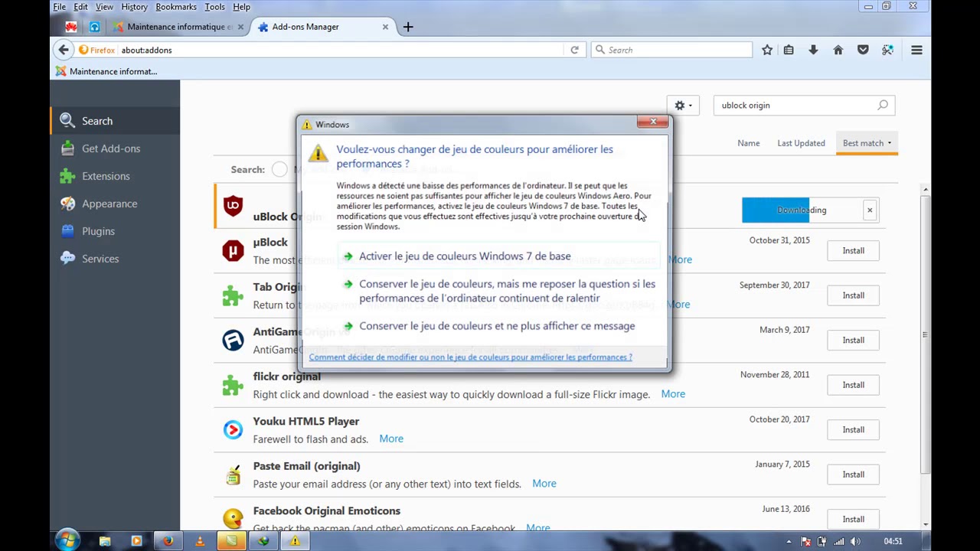Open Windows Explorer from the taskbar
Image resolution: width=980 pixels, height=551 pixels.
click(x=105, y=541)
